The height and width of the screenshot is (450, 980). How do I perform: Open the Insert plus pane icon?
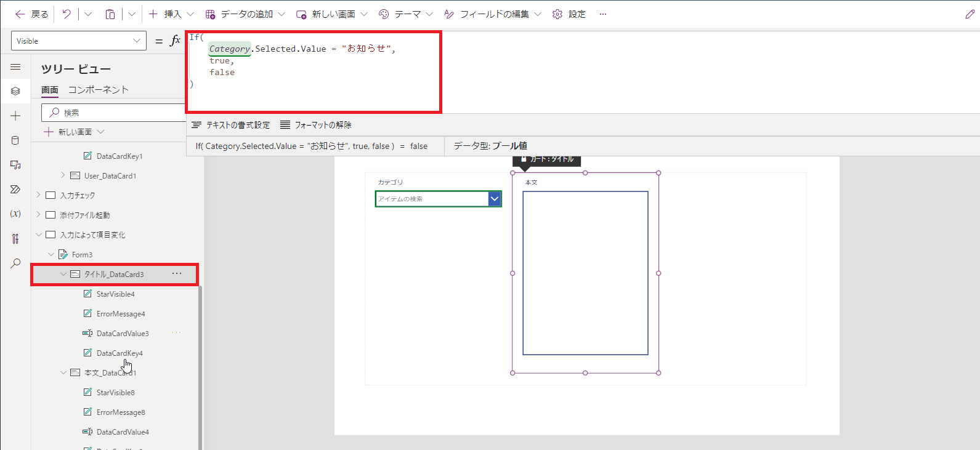coord(15,116)
